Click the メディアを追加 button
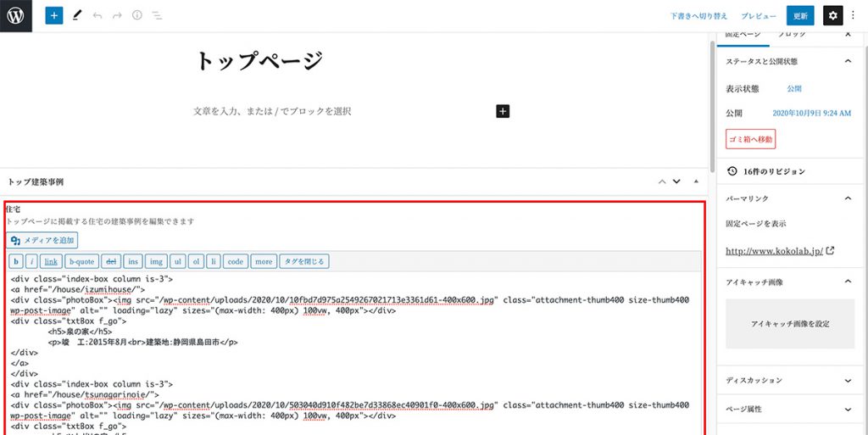Image resolution: width=868 pixels, height=435 pixels. point(42,241)
